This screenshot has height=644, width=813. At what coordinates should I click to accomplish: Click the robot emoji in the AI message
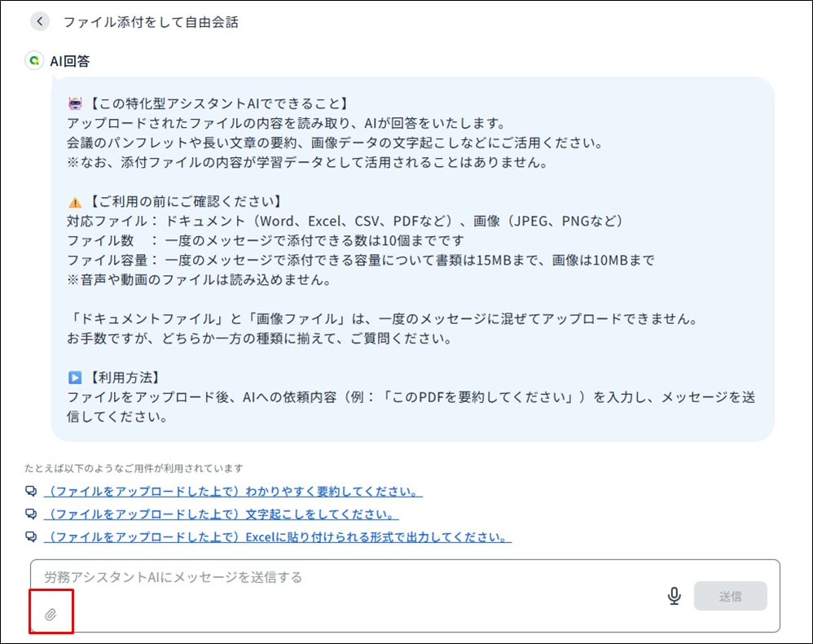[x=76, y=103]
